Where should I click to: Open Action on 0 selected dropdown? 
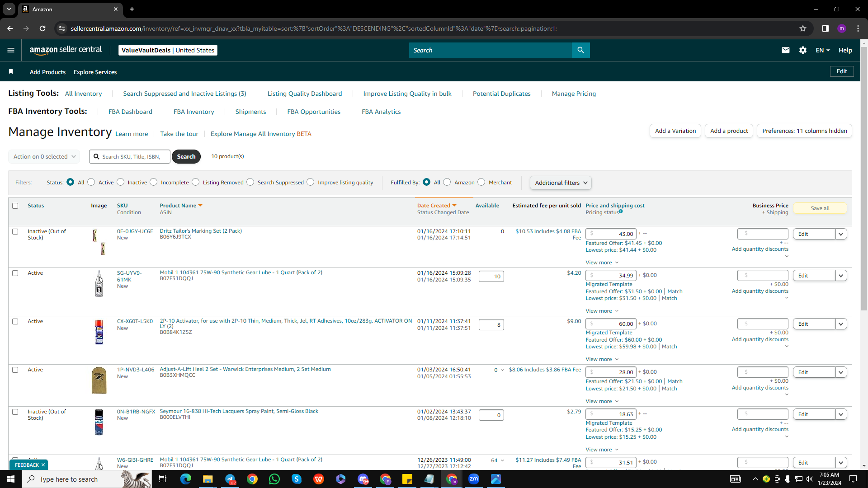click(44, 156)
